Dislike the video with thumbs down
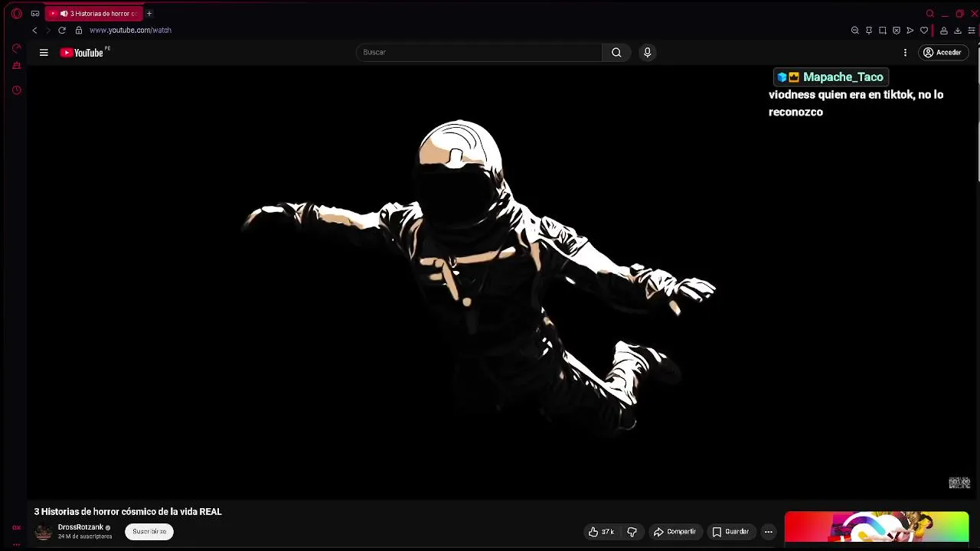The image size is (980, 551). pos(632,532)
